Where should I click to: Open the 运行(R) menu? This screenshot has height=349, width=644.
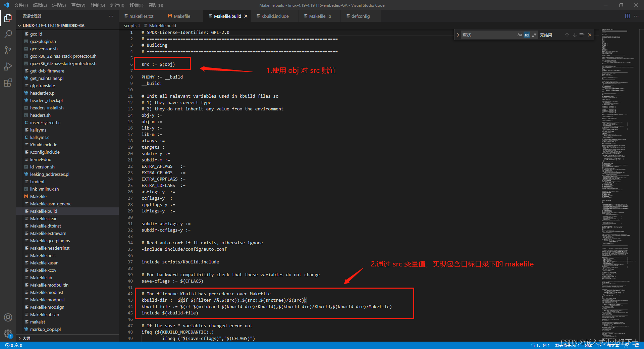[x=117, y=5]
